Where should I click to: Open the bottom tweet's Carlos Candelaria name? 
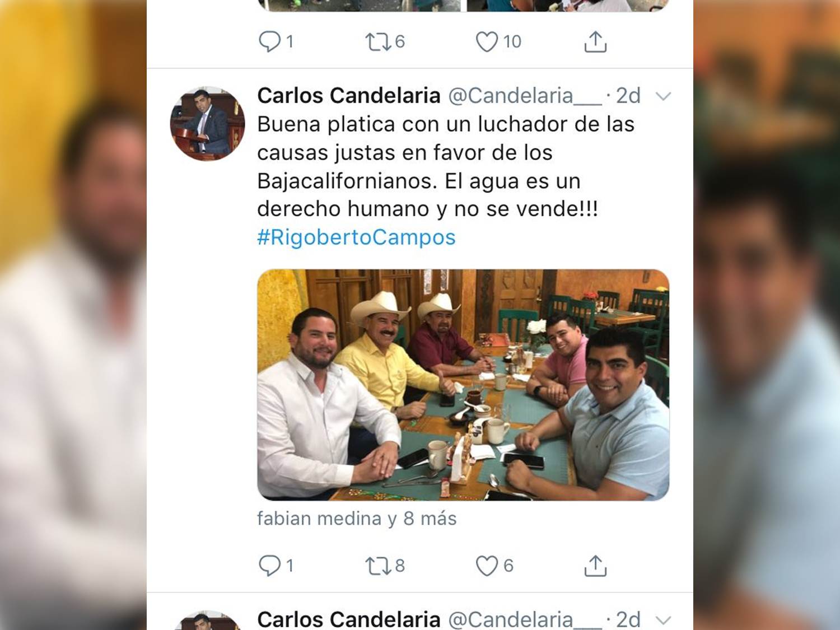tap(349, 619)
